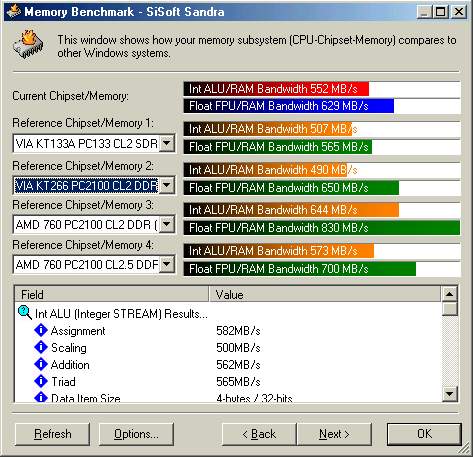Image resolution: width=473 pixels, height=457 pixels.
Task: Click the results list scroll down arrow
Action: click(x=449, y=394)
